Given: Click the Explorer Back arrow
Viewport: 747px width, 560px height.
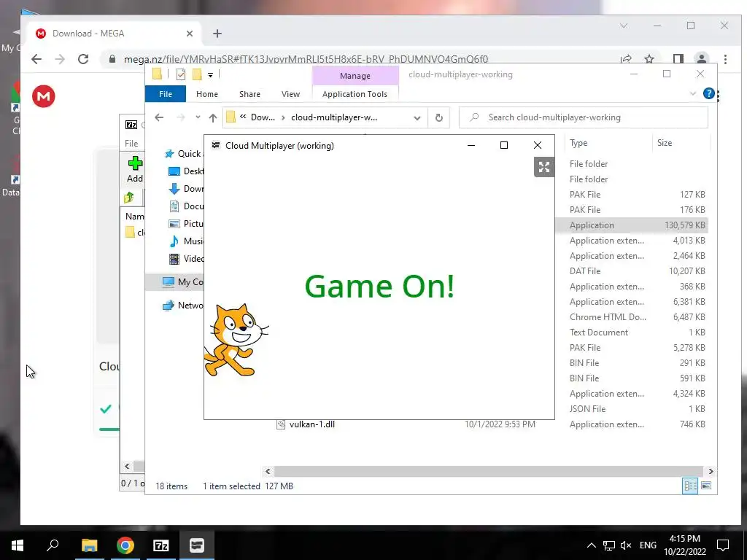Looking at the screenshot, I should click(159, 117).
